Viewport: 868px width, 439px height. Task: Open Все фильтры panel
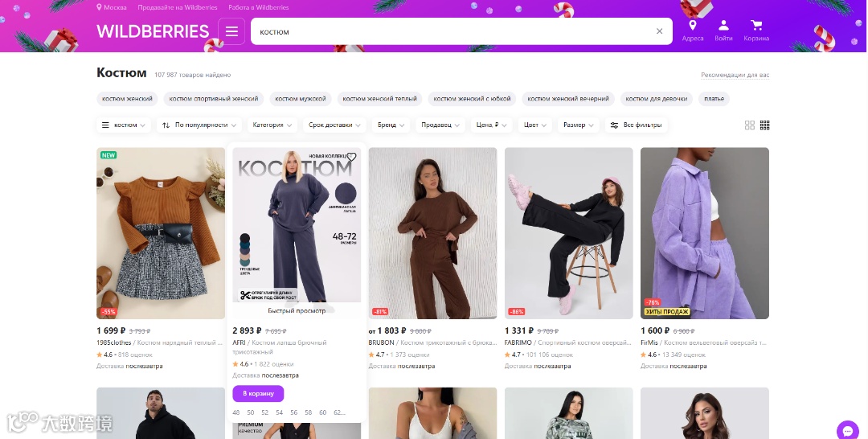pyautogui.click(x=636, y=125)
